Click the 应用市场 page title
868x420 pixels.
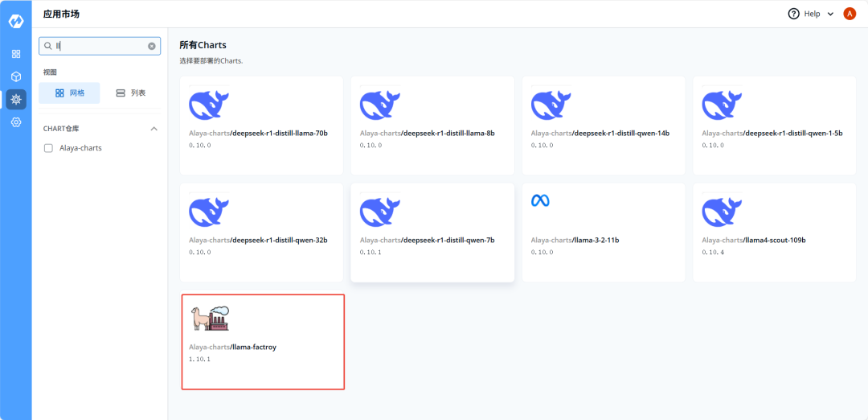[x=61, y=14]
